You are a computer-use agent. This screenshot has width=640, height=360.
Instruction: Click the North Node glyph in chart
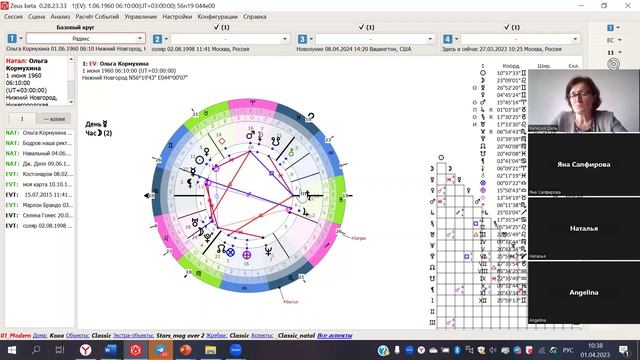pos(221,249)
